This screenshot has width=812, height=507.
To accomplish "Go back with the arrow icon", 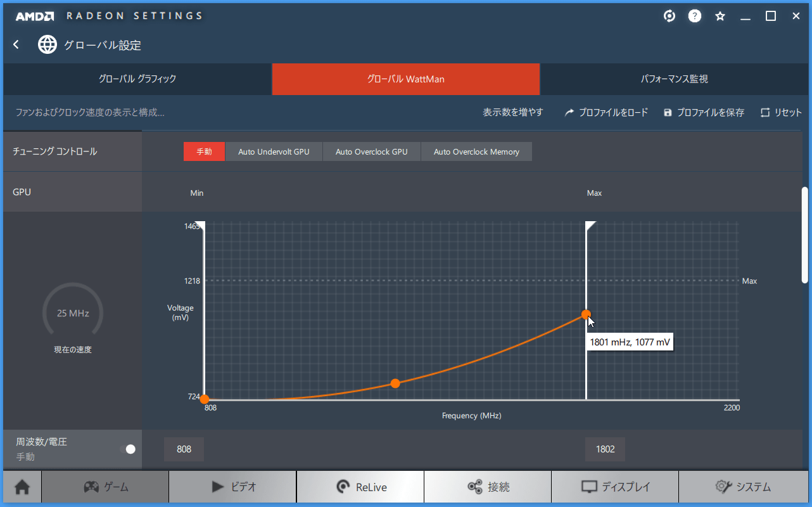I will pos(16,44).
